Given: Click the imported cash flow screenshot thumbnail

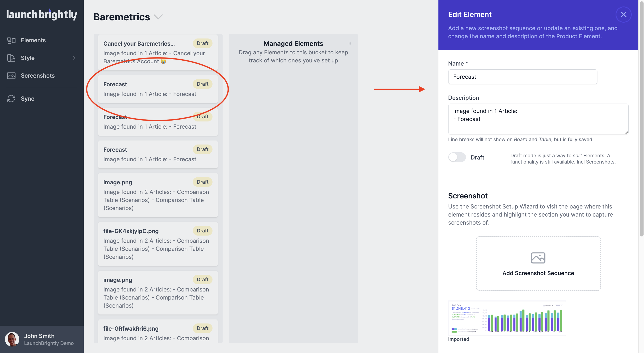Looking at the screenshot, I should tap(507, 318).
